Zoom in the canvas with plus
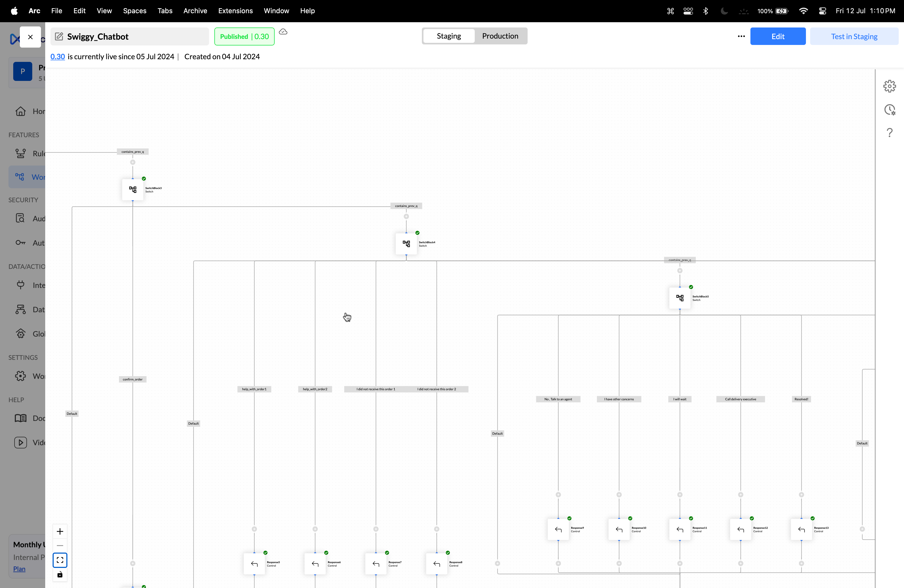 (60, 531)
